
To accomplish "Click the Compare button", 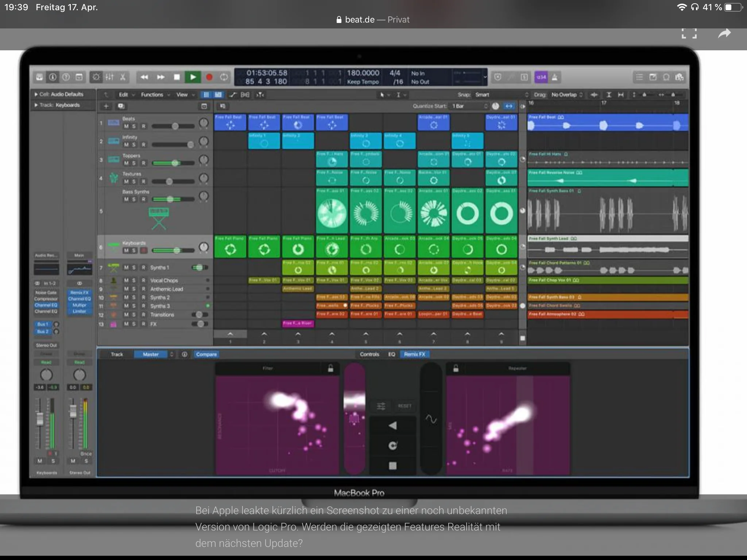I will (x=206, y=354).
